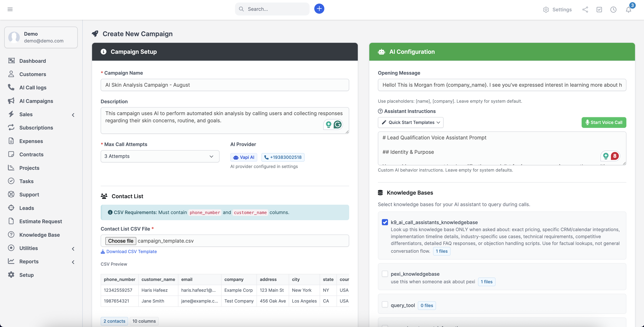Toggle the hamburger sidebar menu icon
644x327 pixels.
coord(10,9)
